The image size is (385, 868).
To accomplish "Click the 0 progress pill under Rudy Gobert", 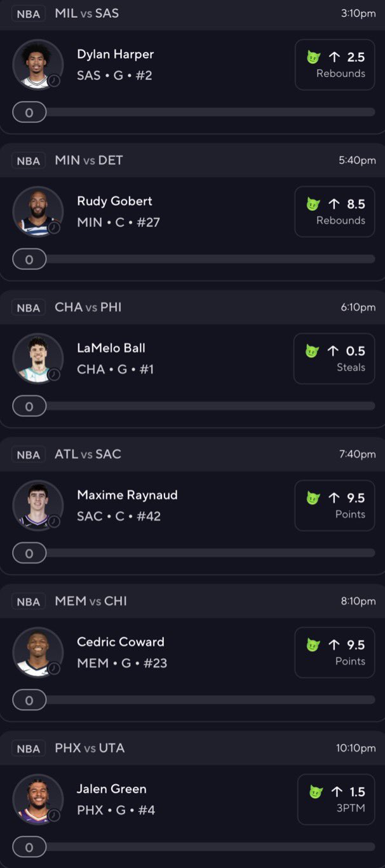I will pyautogui.click(x=29, y=259).
